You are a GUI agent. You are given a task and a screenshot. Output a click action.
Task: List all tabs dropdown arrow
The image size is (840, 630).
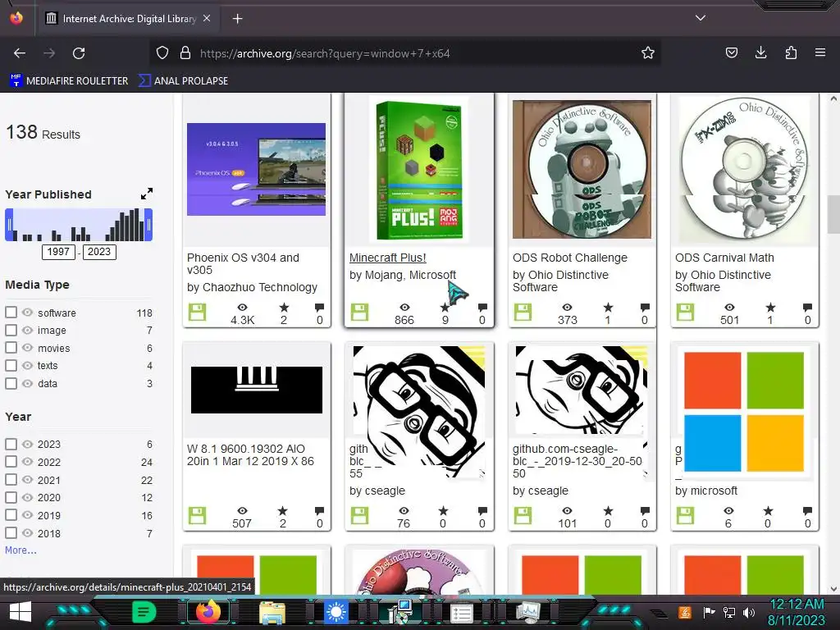(701, 18)
